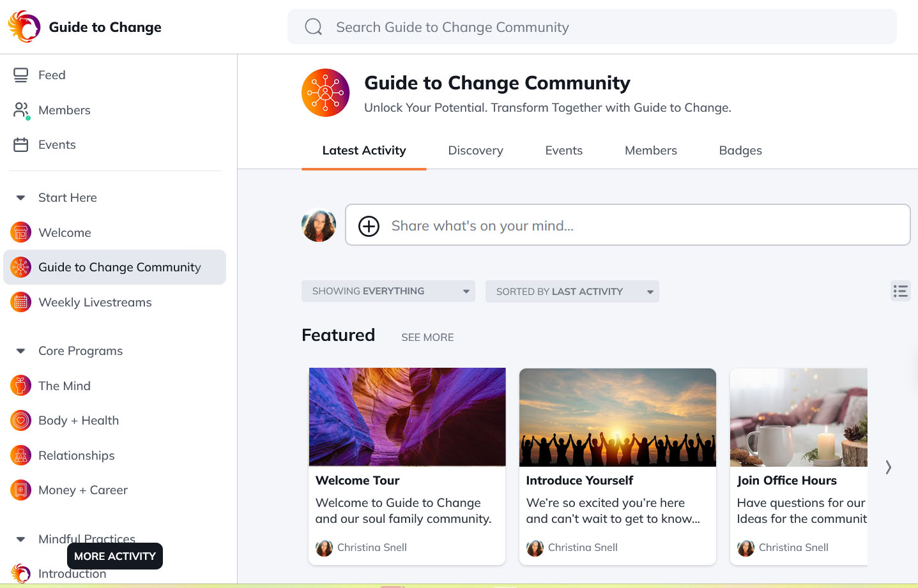This screenshot has width=918, height=588.
Task: Click the search magnifier icon
Action: [313, 27]
